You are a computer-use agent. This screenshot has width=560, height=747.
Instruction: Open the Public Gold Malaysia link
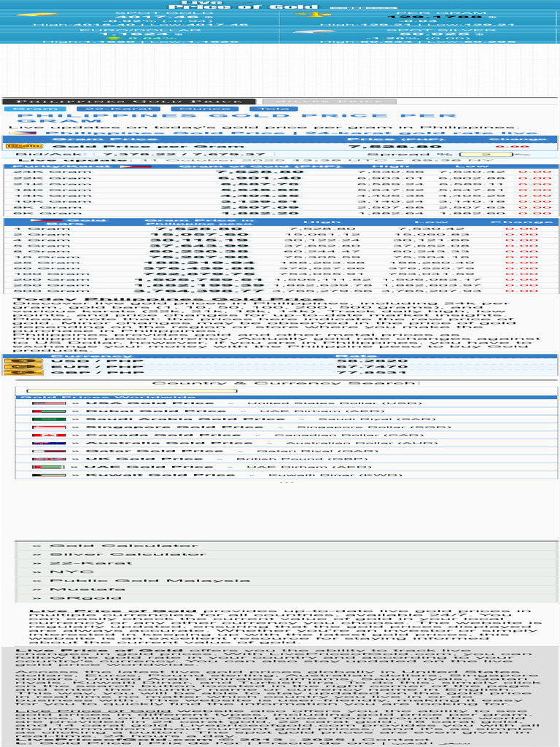coord(149,580)
